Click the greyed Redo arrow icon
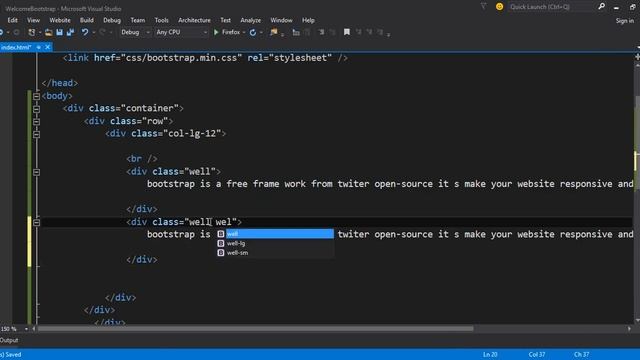The height and width of the screenshot is (360, 640). click(102, 32)
